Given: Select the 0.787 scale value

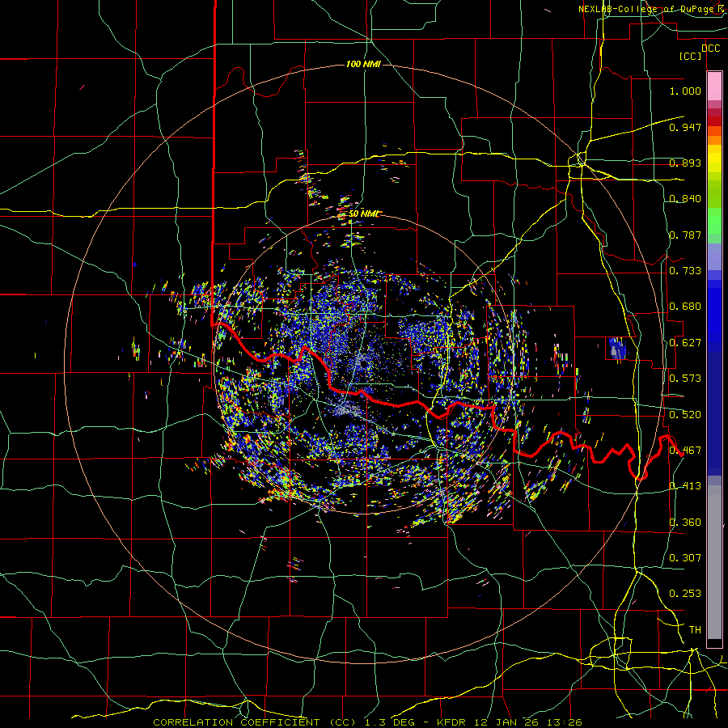Looking at the screenshot, I should pos(685,235).
